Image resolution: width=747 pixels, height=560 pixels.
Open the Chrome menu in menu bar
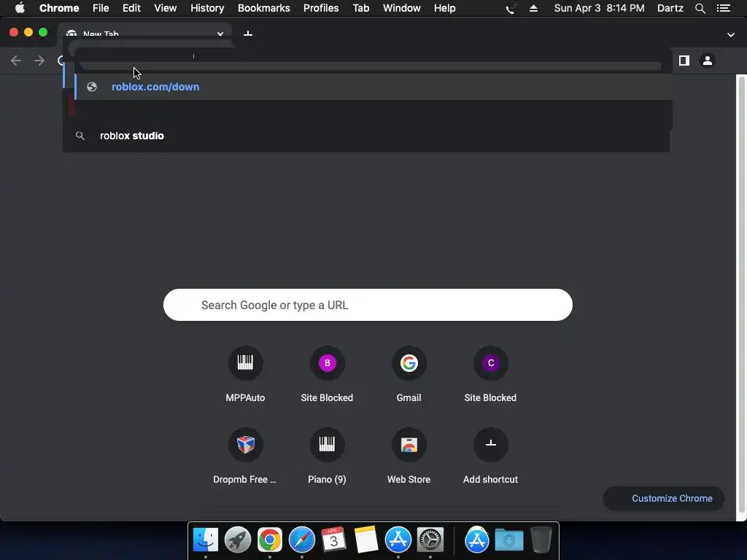click(x=59, y=8)
